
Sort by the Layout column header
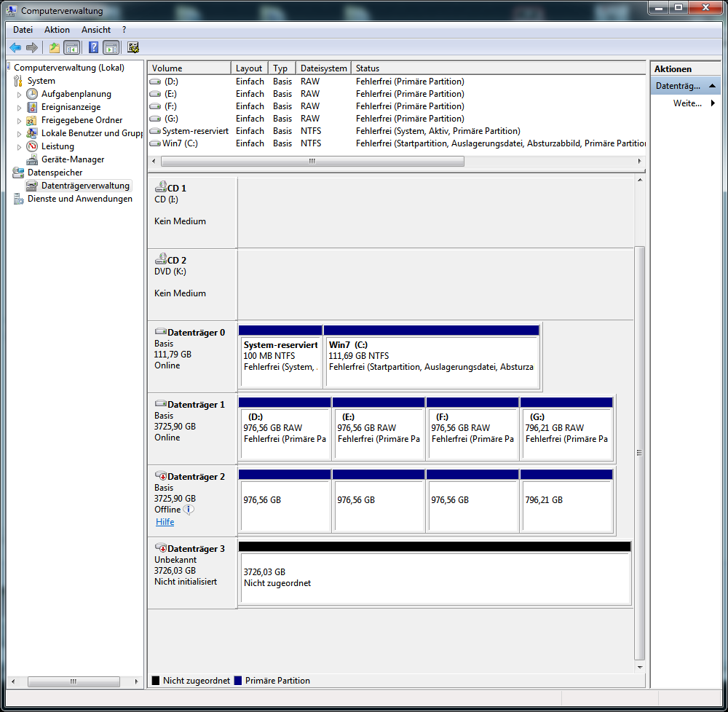click(x=249, y=68)
